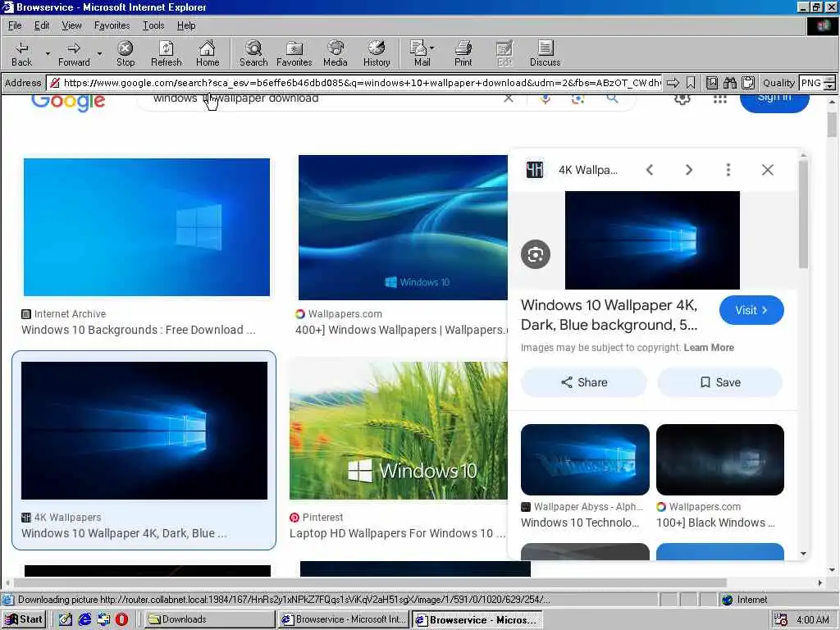
Task: Open the Back history dropdown arrow
Action: (48, 53)
